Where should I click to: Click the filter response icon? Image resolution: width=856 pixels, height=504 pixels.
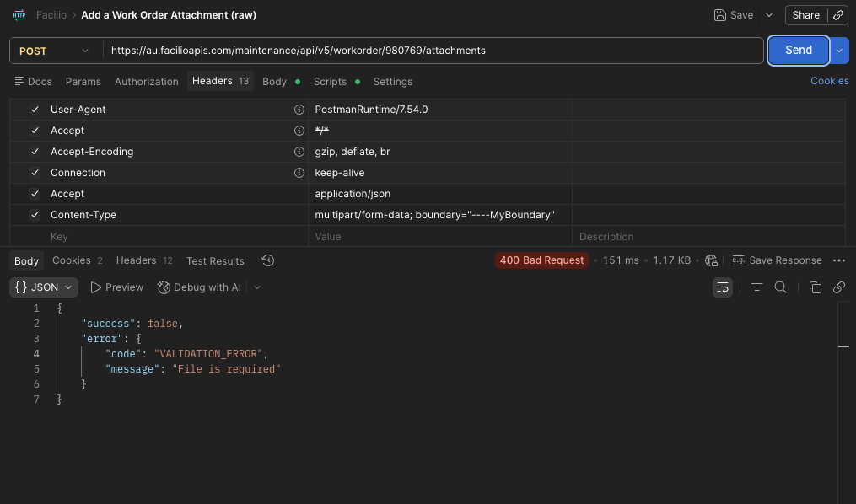[x=756, y=287]
